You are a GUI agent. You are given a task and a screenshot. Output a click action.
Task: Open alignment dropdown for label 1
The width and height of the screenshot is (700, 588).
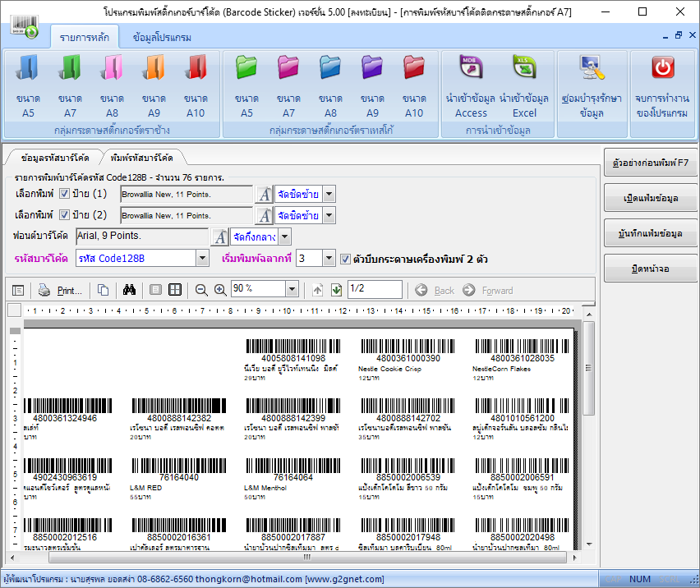click(329, 194)
